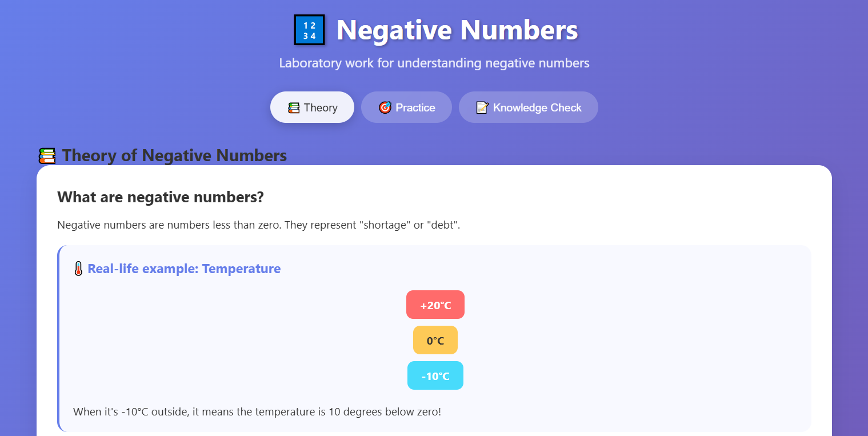Click the books icon beside Theory heading
The height and width of the screenshot is (436, 868).
47,156
